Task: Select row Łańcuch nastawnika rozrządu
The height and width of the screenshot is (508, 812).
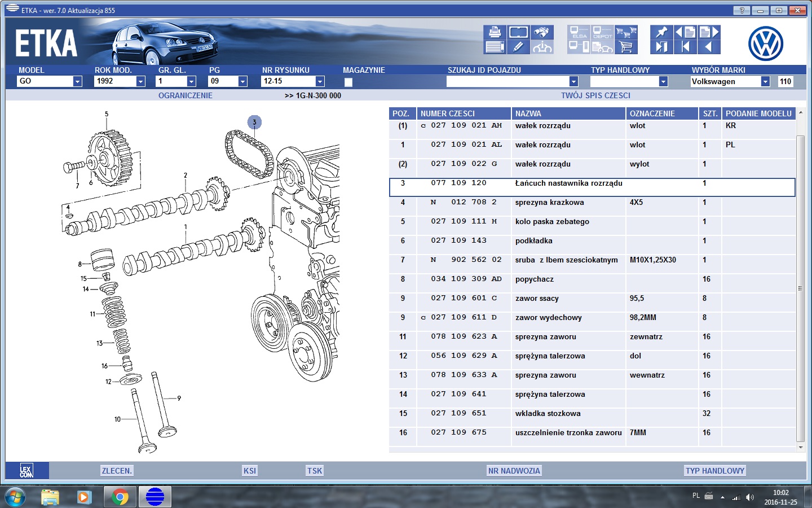Action: pyautogui.click(x=592, y=187)
